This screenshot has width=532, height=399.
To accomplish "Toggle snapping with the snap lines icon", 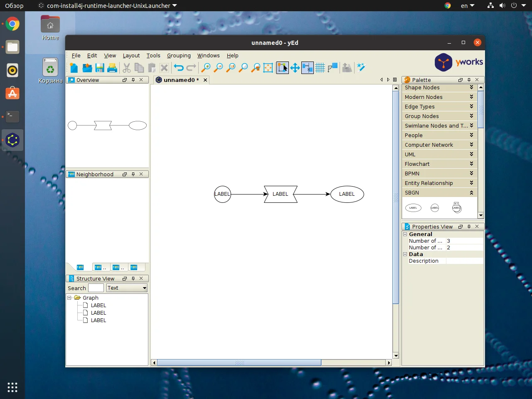I will click(x=308, y=67).
